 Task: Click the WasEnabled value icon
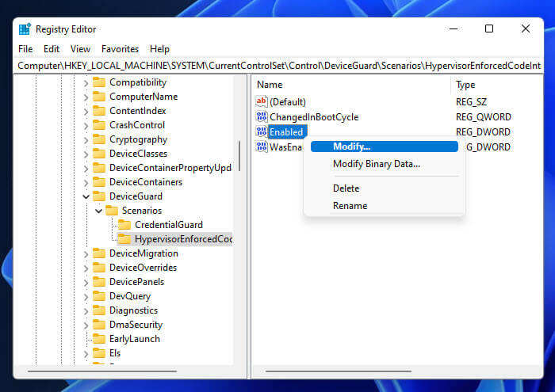coord(261,147)
